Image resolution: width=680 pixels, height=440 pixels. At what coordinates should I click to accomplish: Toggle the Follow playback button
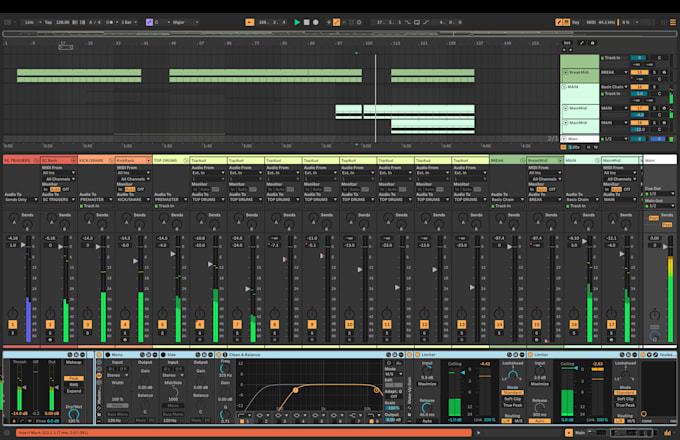click(250, 22)
